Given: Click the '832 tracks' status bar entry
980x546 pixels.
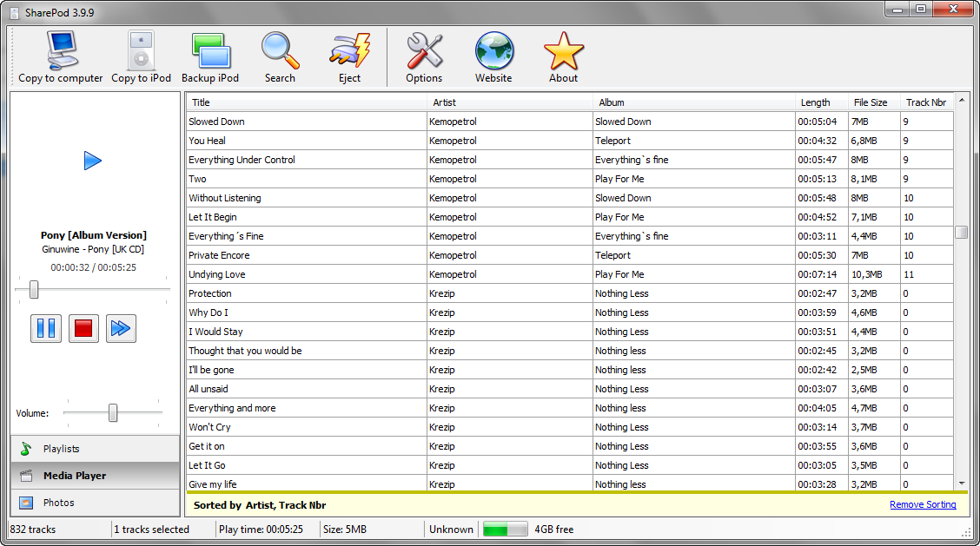Looking at the screenshot, I should click(x=32, y=530).
